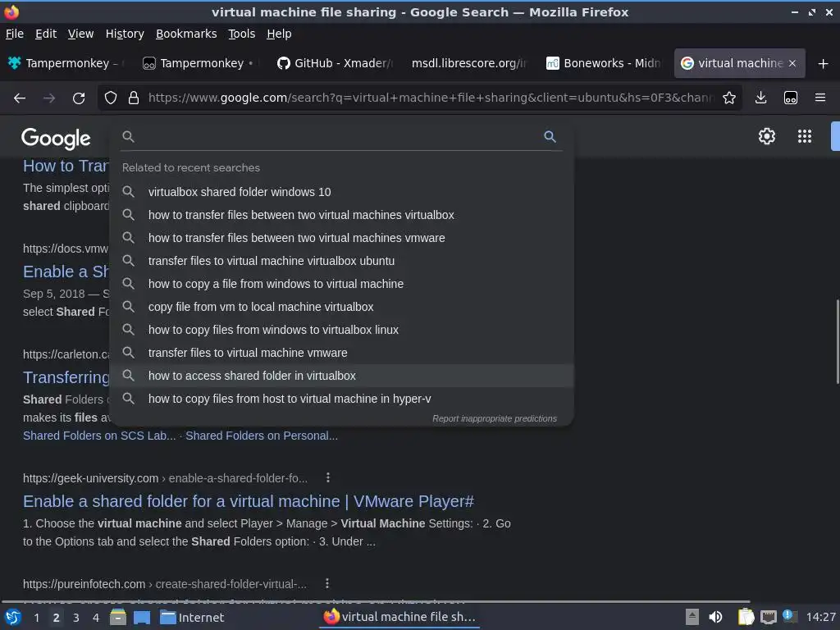
Task: Open the Bookmarks menu
Action: click(186, 34)
